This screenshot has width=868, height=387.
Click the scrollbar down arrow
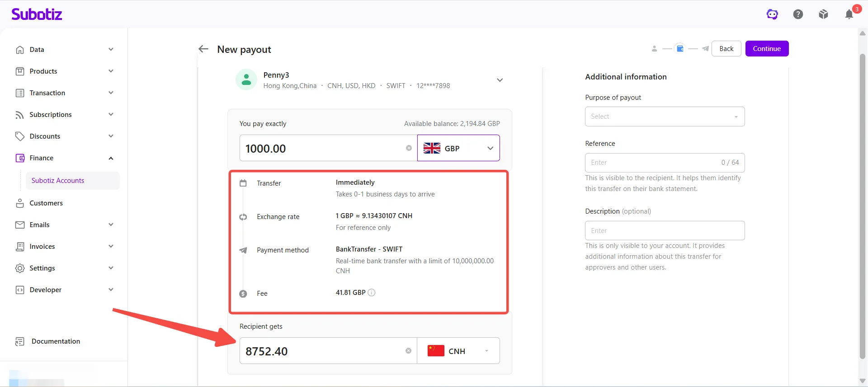pos(863,381)
